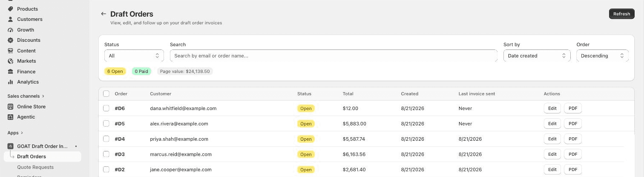Viewport: 644px width, 177px height.
Task: Click the search by email or order field
Action: (333, 56)
